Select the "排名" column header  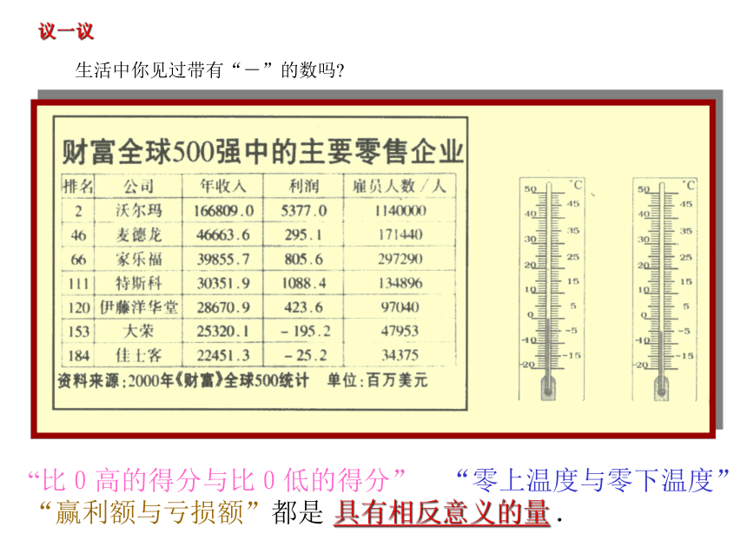point(78,186)
